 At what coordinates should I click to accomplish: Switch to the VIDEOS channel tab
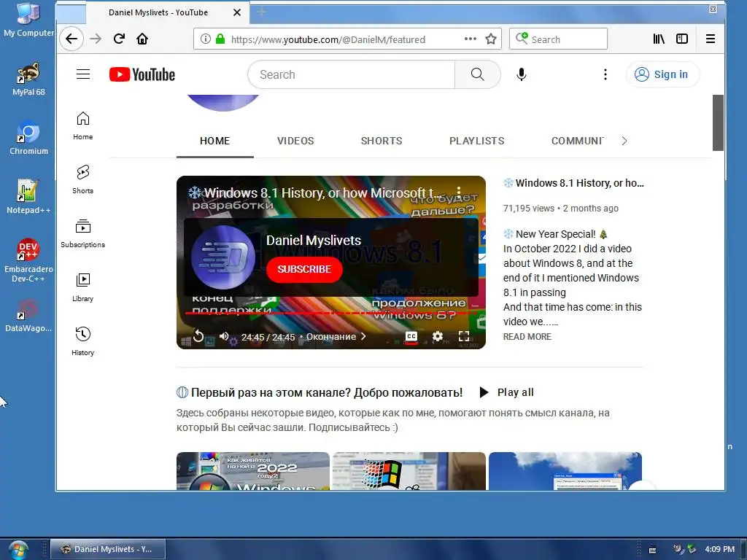295,141
